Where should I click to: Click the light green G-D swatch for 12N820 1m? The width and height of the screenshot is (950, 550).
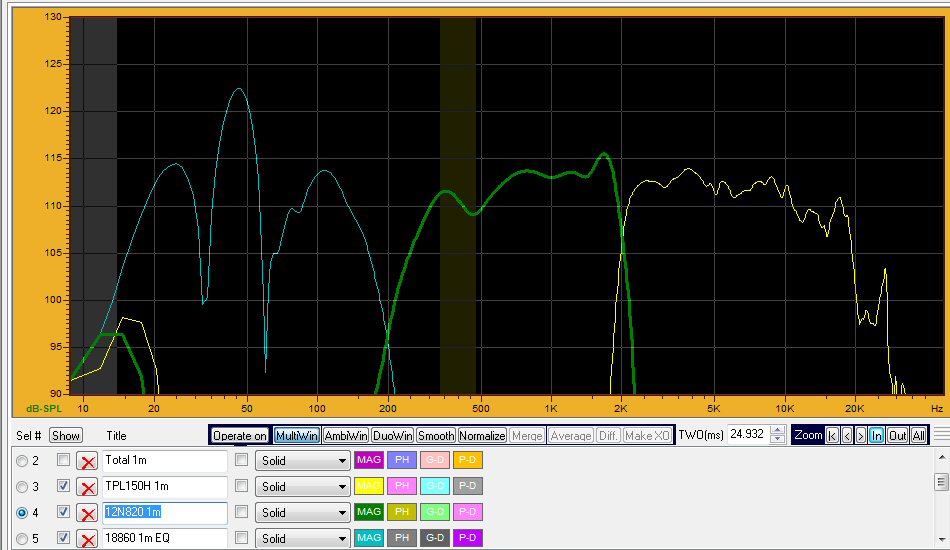(x=434, y=512)
